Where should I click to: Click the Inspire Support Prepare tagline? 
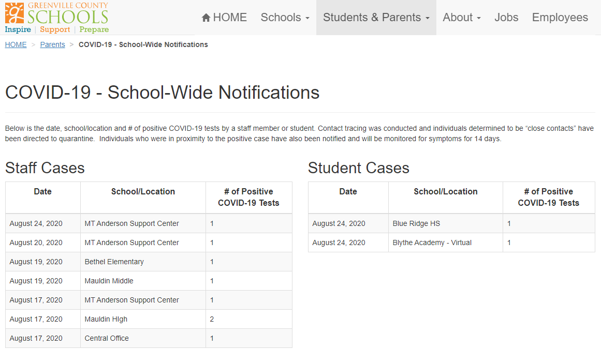57,29
